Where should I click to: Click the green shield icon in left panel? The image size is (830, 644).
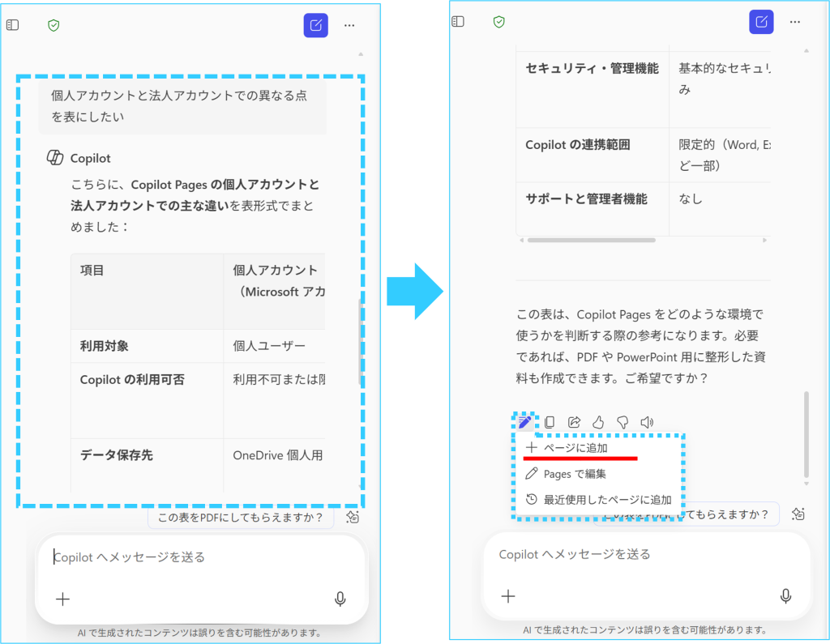click(x=53, y=25)
